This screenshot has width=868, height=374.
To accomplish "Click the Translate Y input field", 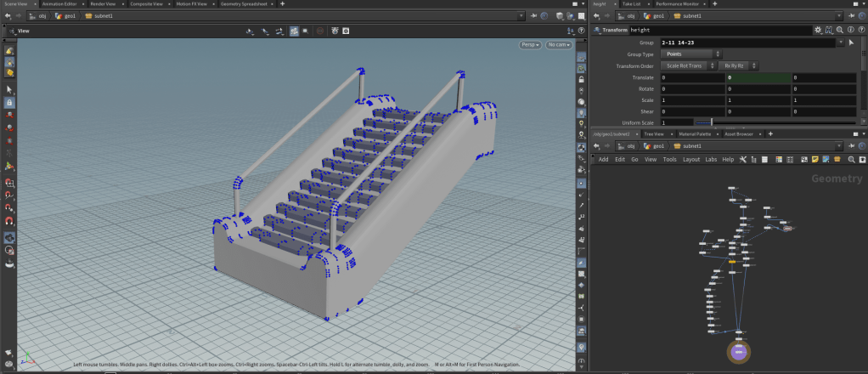I will tap(758, 77).
